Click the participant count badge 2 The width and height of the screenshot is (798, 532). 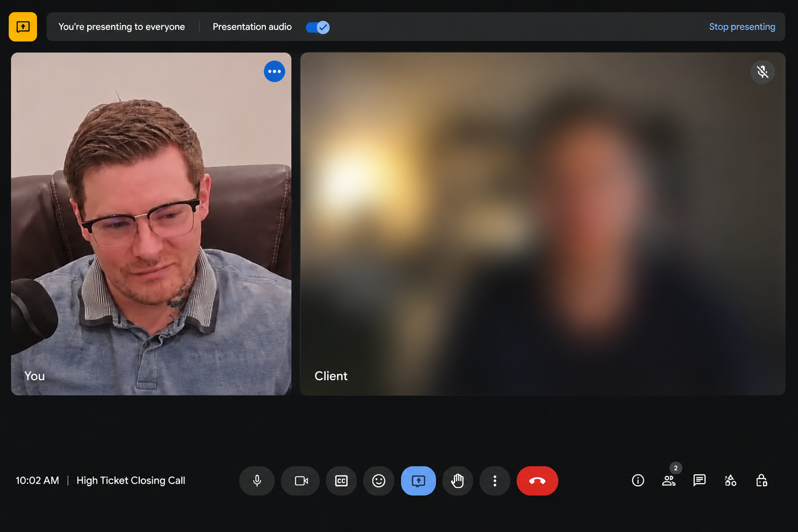tap(675, 468)
